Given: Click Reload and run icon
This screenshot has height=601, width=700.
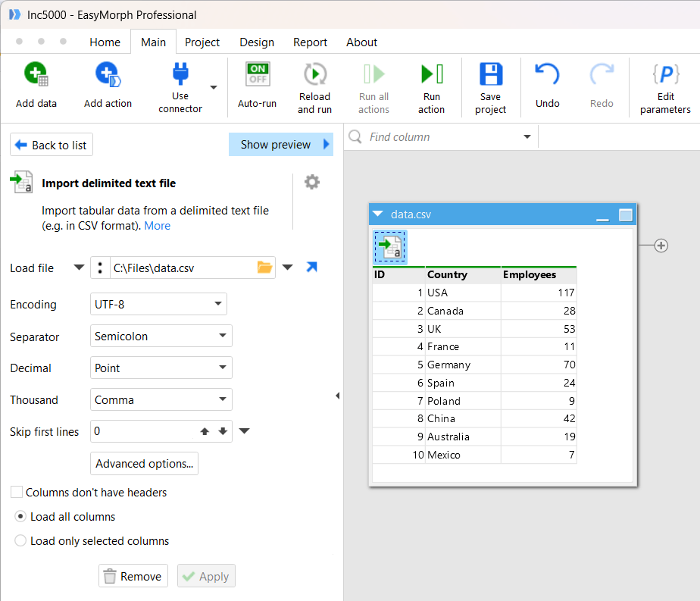Looking at the screenshot, I should click(x=315, y=74).
